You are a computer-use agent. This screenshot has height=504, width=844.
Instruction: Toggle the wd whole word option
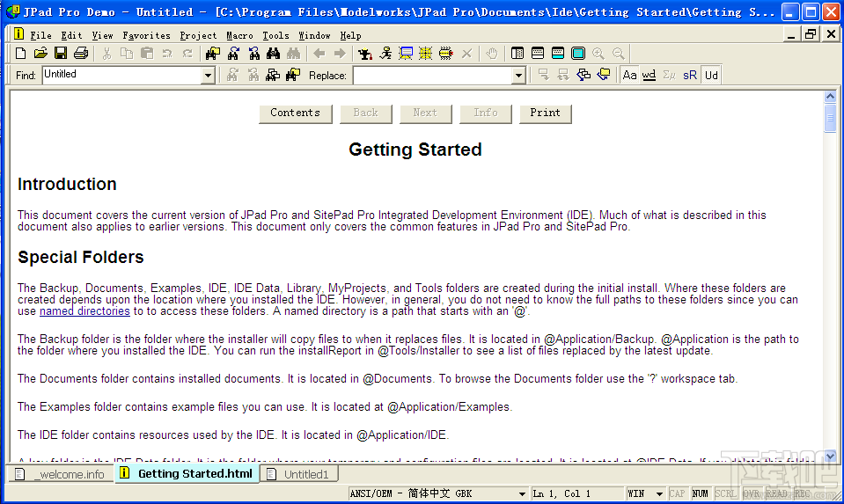point(650,76)
